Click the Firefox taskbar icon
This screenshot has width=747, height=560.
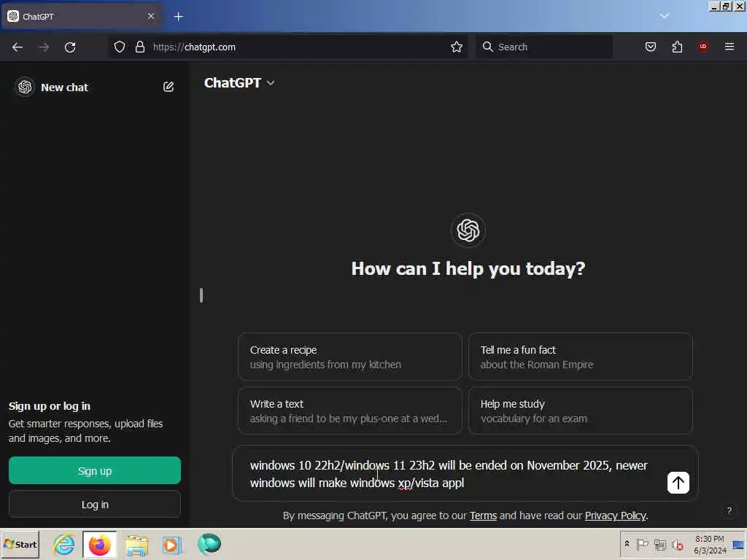pyautogui.click(x=99, y=544)
